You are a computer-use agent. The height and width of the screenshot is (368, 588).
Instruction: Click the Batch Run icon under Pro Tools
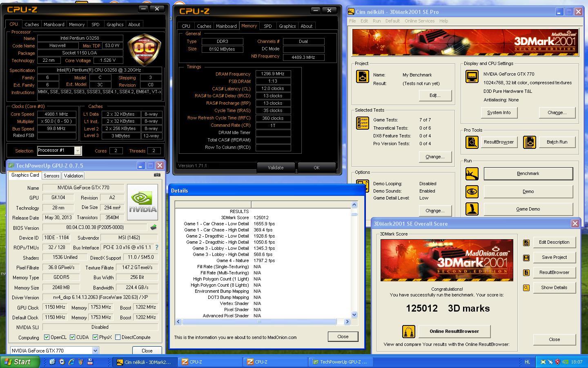[530, 142]
